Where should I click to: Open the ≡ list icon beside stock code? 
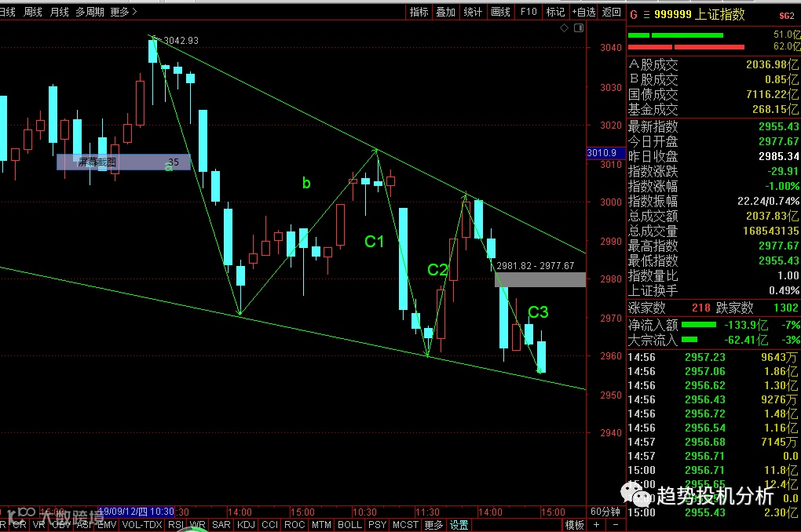pos(646,15)
